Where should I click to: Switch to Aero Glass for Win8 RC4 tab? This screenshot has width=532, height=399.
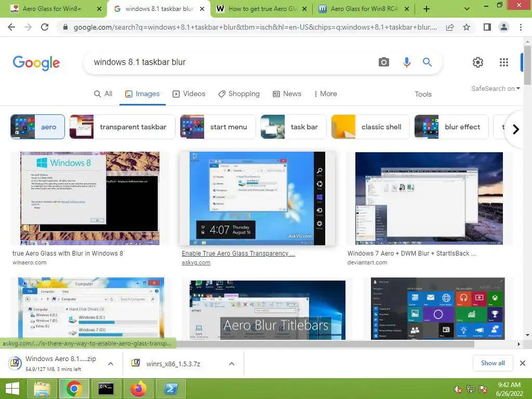point(364,9)
